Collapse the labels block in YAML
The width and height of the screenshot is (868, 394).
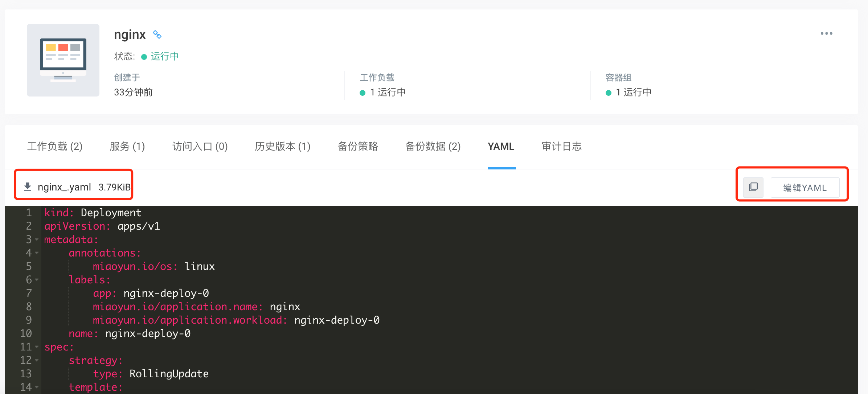[x=37, y=280]
